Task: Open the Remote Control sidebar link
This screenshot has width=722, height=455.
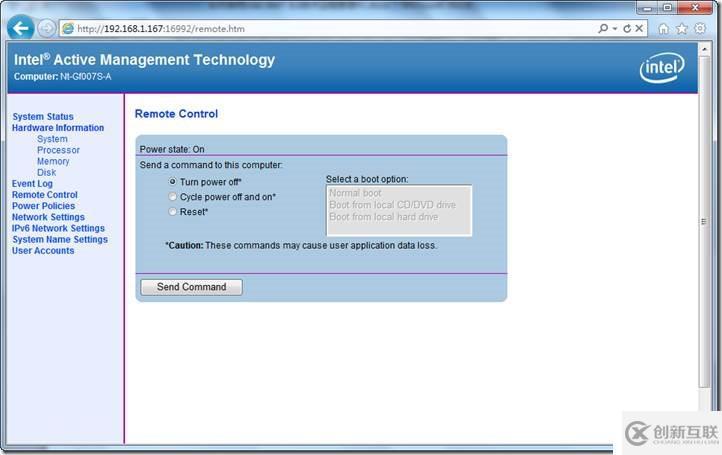Action: pyautogui.click(x=45, y=195)
